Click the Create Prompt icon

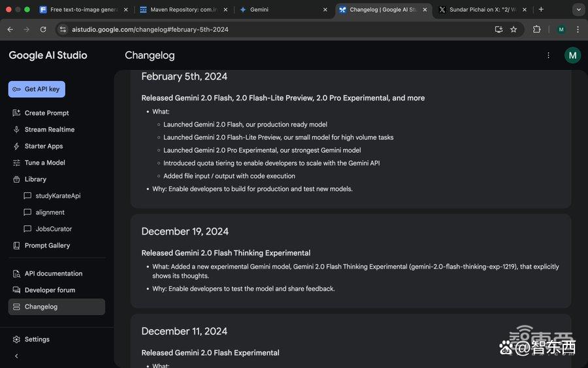16,113
